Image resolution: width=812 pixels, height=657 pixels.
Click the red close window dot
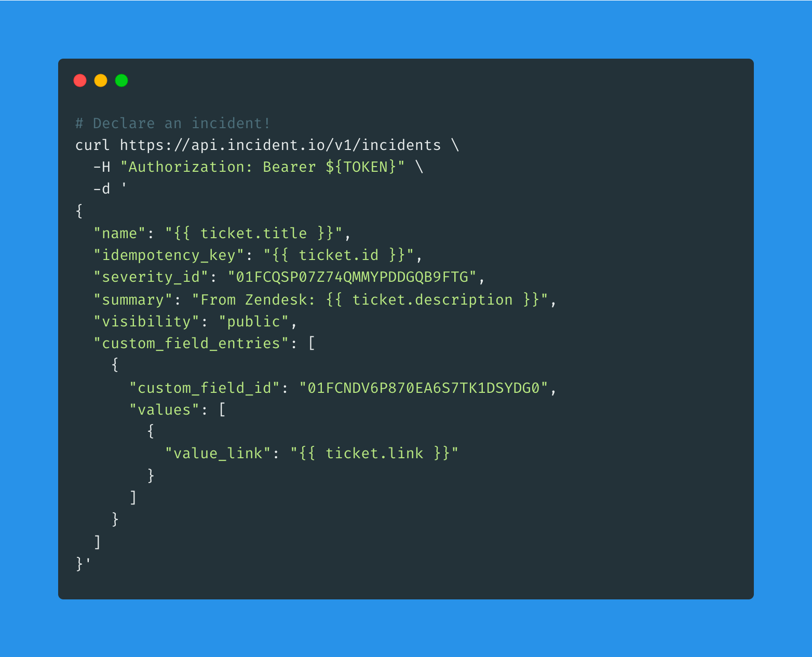pyautogui.click(x=80, y=80)
